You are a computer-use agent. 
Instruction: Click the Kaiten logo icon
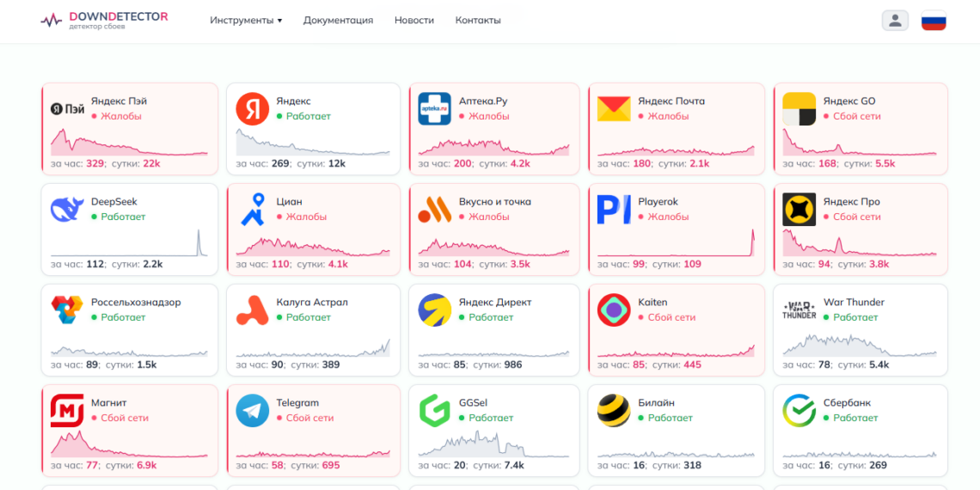click(614, 310)
